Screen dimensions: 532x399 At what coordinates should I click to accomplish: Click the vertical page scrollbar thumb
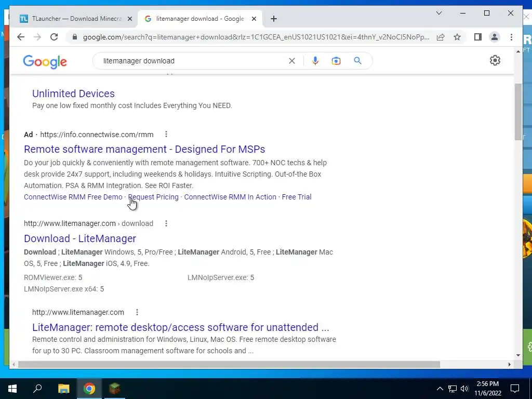coord(518,112)
